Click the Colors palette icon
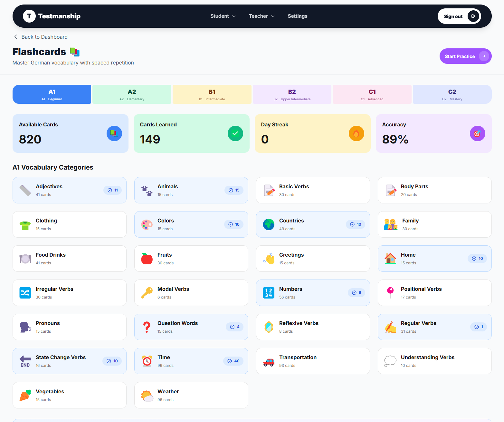The image size is (504, 422). (x=147, y=225)
